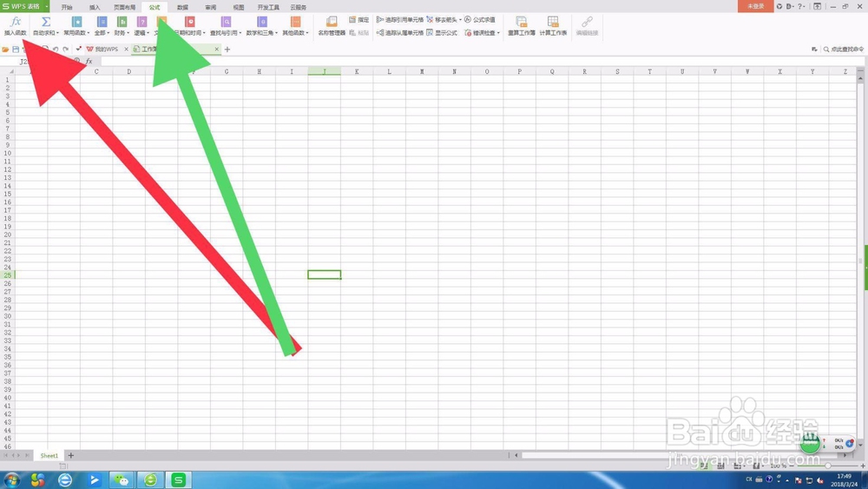Open the 常用函数 star icon
This screenshot has width=868, height=489.
pos(76,22)
